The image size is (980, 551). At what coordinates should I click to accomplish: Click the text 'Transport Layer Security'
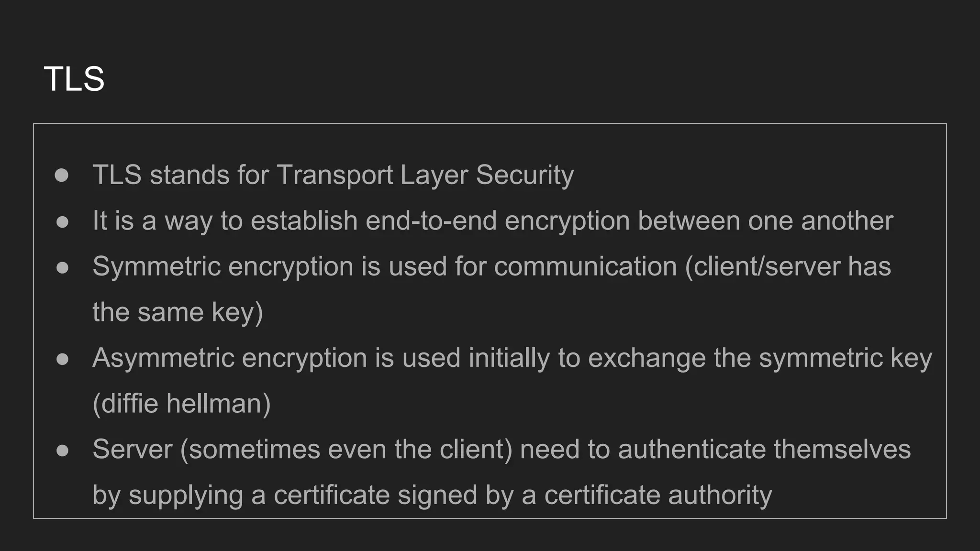pos(425,175)
